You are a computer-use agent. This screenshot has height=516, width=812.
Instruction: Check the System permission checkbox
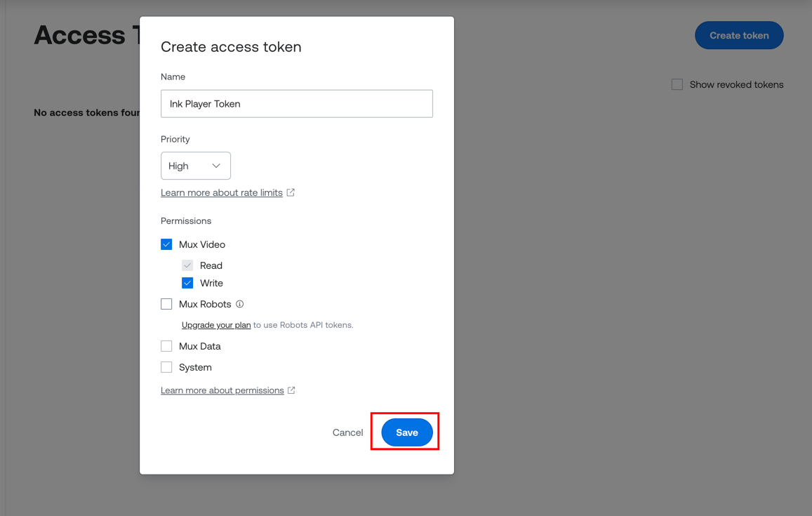pos(166,367)
